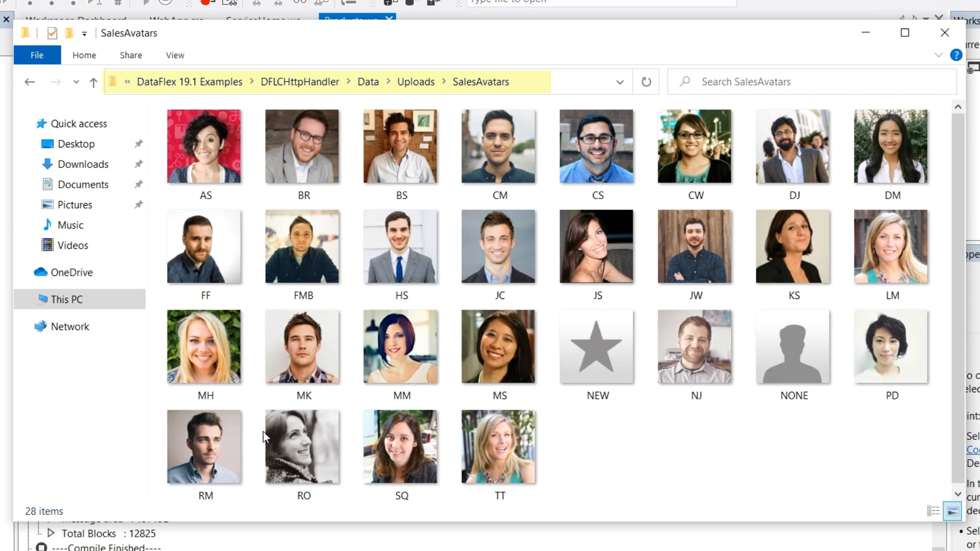Click Properties icon in quick access toolbar
This screenshot has height=551, width=980.
pyautogui.click(x=52, y=33)
